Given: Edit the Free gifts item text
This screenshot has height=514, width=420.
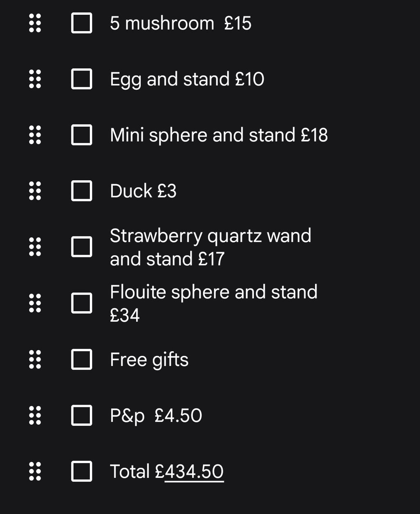Looking at the screenshot, I should pos(149,360).
